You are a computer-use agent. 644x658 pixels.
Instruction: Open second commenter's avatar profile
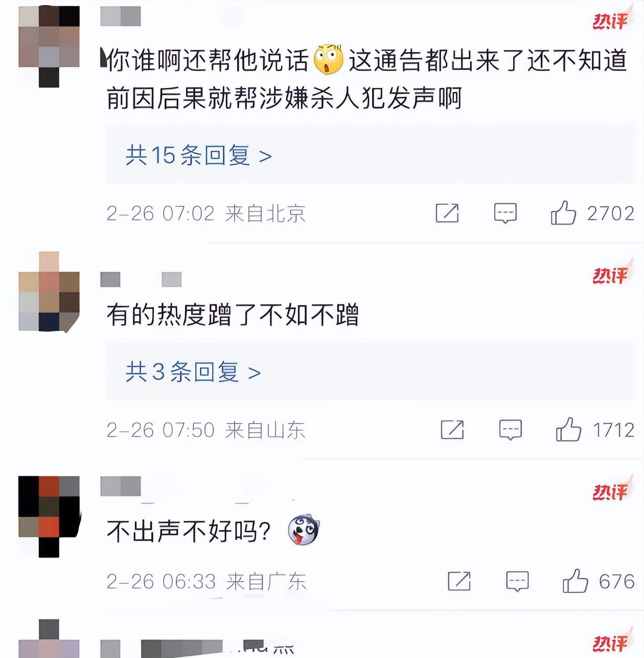pyautogui.click(x=49, y=292)
